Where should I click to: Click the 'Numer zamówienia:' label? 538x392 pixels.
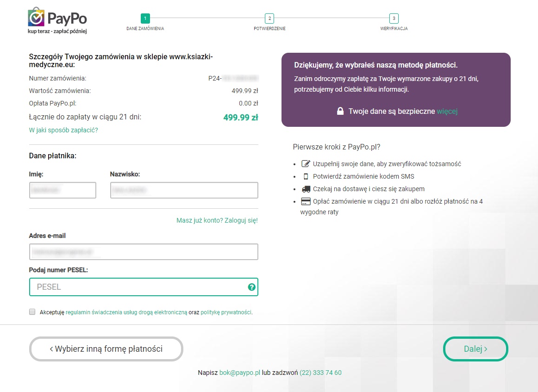click(x=57, y=78)
